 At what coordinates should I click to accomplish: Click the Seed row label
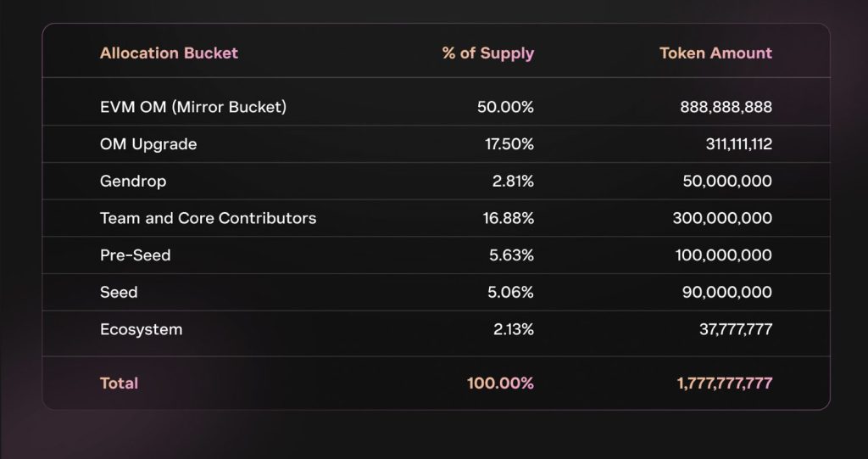pyautogui.click(x=119, y=292)
